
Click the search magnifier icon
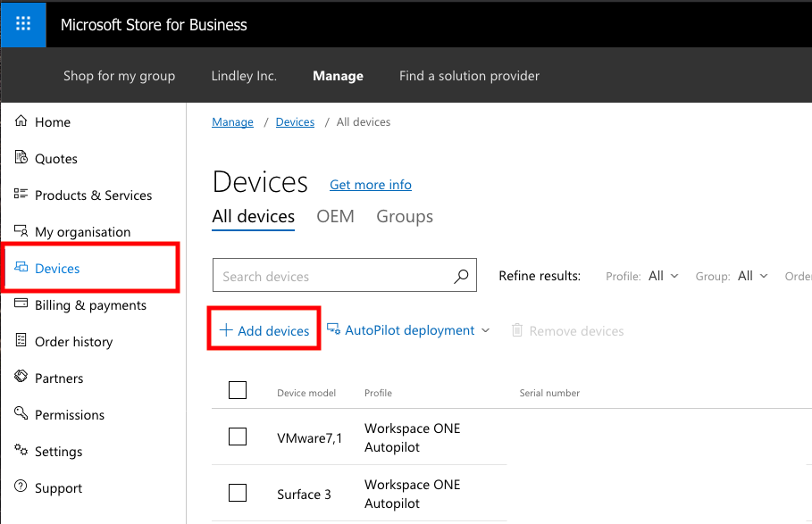(461, 276)
